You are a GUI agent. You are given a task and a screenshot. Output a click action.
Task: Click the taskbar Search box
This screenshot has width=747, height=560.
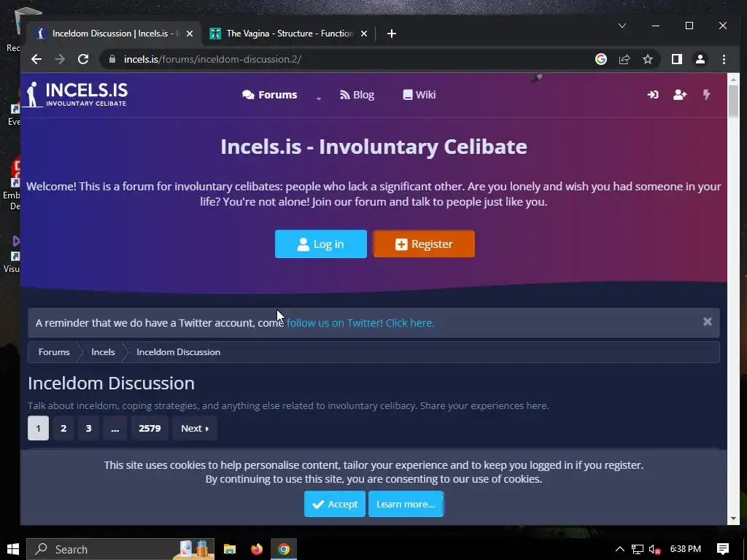click(120, 549)
